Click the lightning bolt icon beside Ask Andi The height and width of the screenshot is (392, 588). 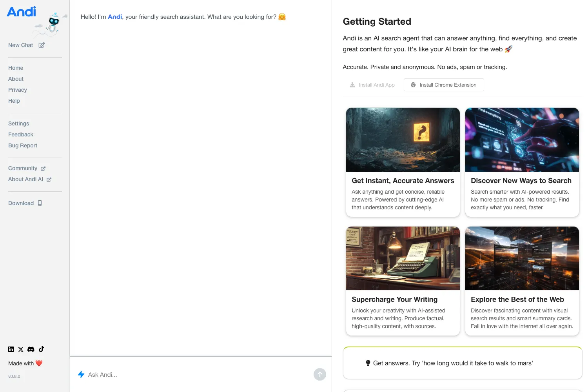[x=81, y=374]
